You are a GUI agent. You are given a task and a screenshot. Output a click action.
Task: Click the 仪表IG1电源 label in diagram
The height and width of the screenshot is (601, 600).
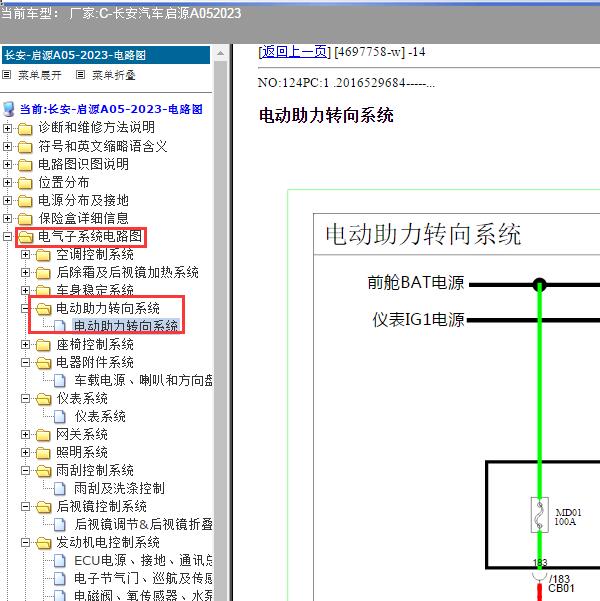[x=418, y=320]
